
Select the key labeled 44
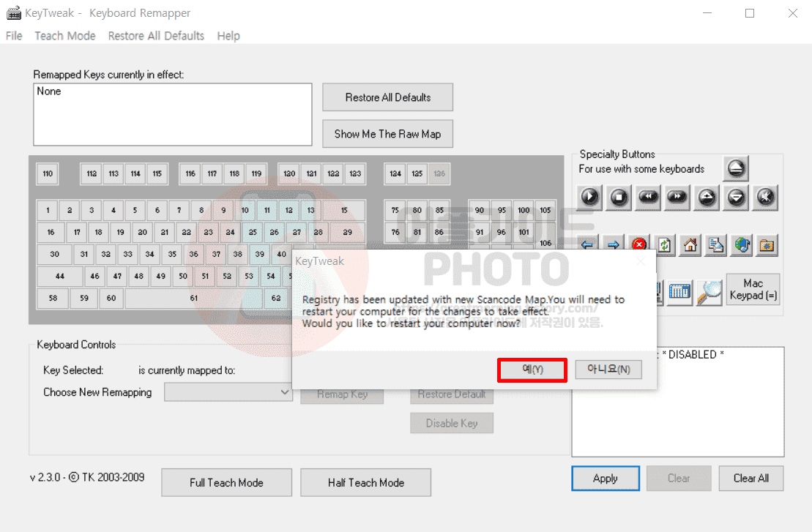pyautogui.click(x=59, y=276)
